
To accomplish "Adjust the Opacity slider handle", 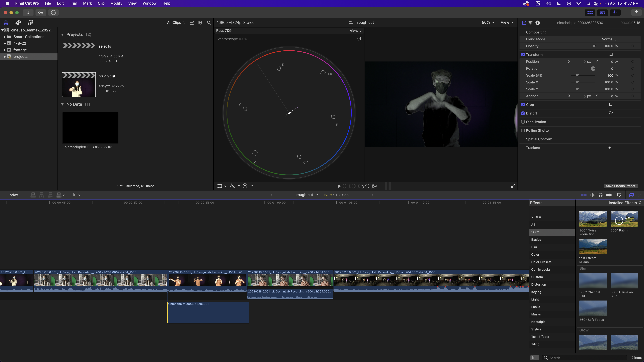I will (594, 46).
